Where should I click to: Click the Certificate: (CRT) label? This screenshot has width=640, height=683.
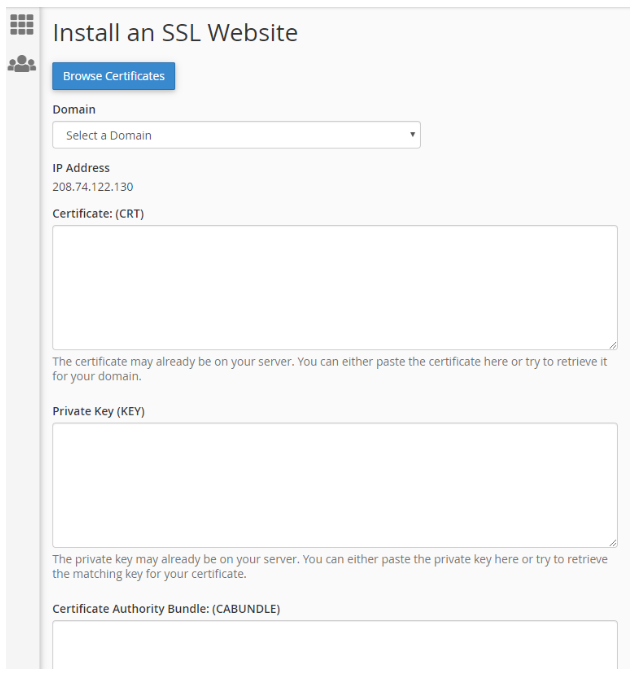(98, 213)
